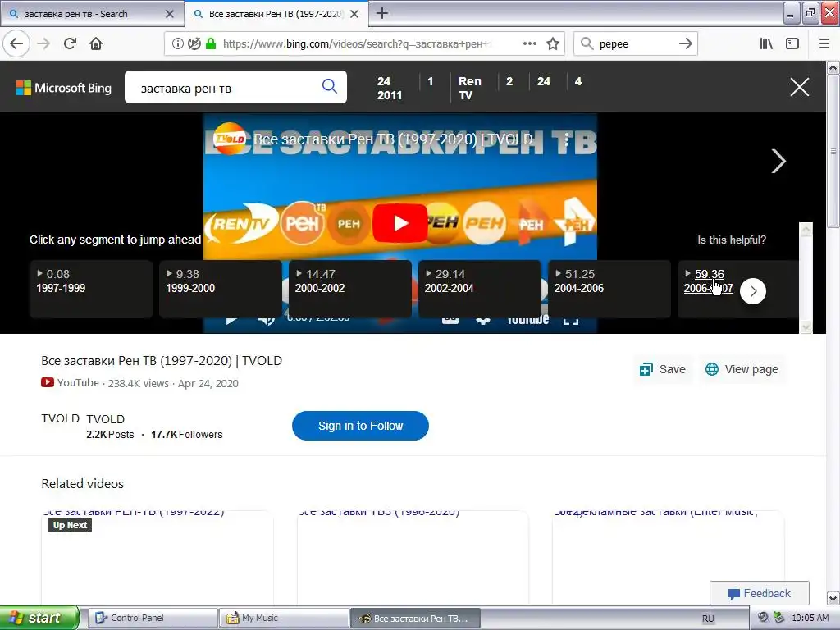Viewport: 840px width, 630px height.
Task: Go to next video with right chevron
Action: [x=778, y=162]
